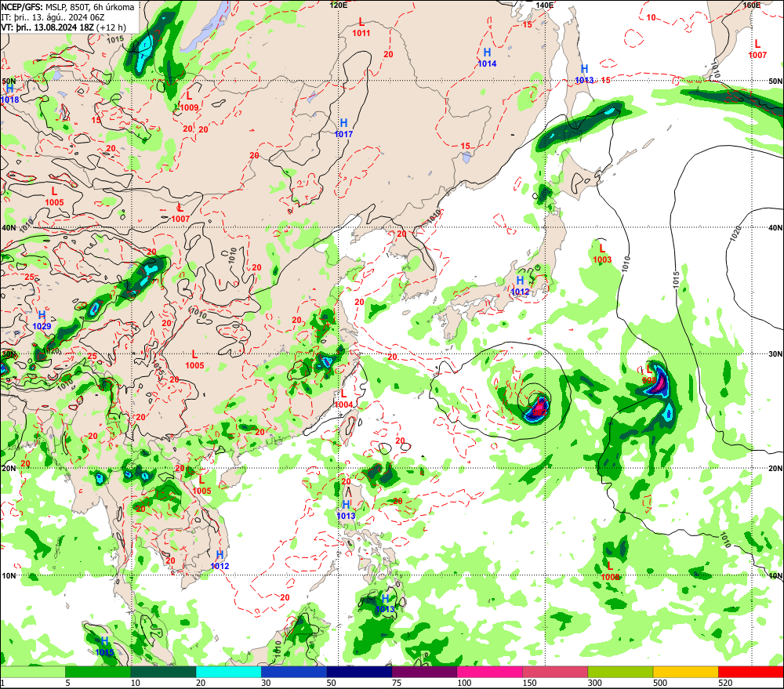
Task: Click the blue 30–50 legend color
Action: [294, 672]
